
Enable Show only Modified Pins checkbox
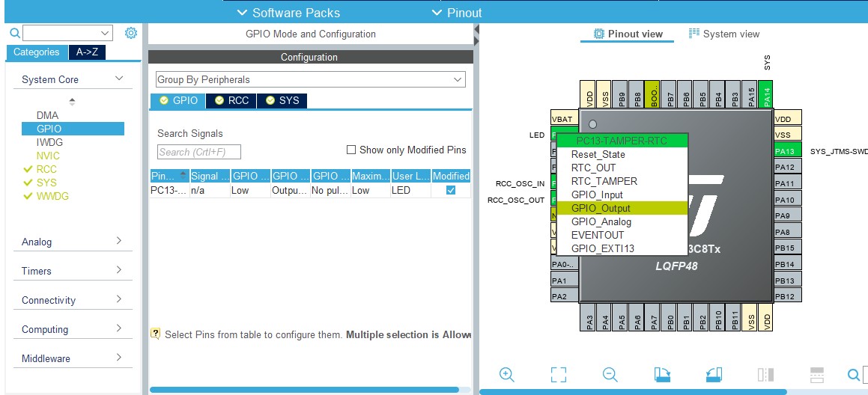click(x=351, y=150)
